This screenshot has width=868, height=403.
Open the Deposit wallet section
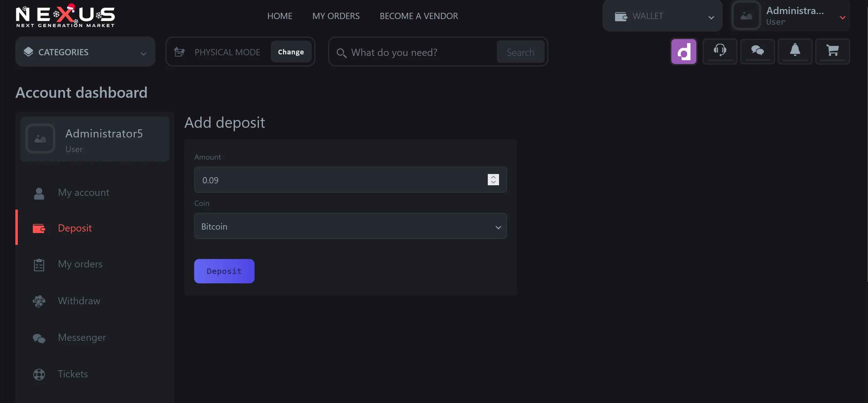pos(74,228)
